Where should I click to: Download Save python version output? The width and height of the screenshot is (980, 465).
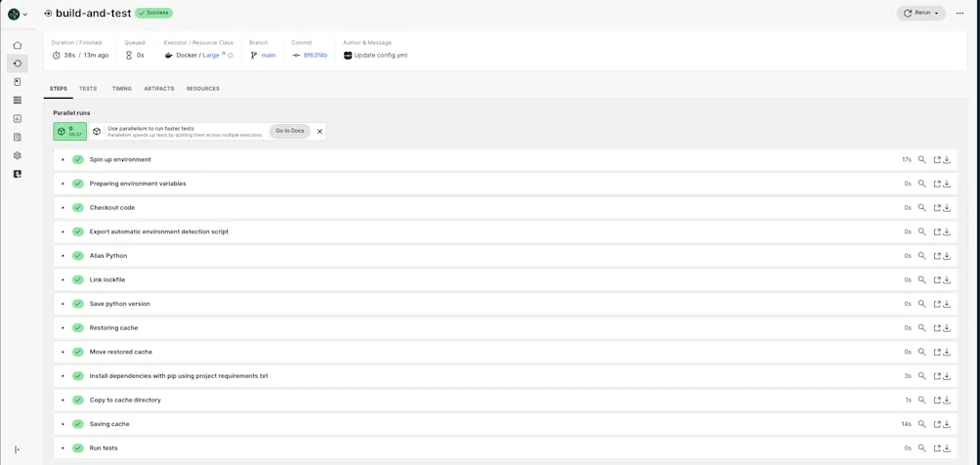click(946, 304)
